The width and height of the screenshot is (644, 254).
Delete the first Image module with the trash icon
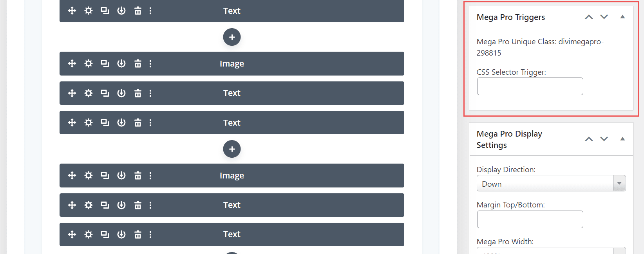(x=137, y=63)
